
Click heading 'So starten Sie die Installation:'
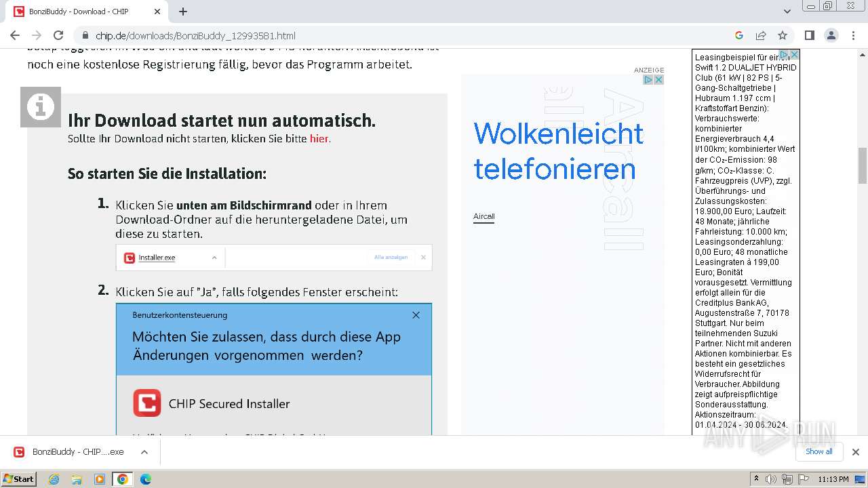pos(167,174)
